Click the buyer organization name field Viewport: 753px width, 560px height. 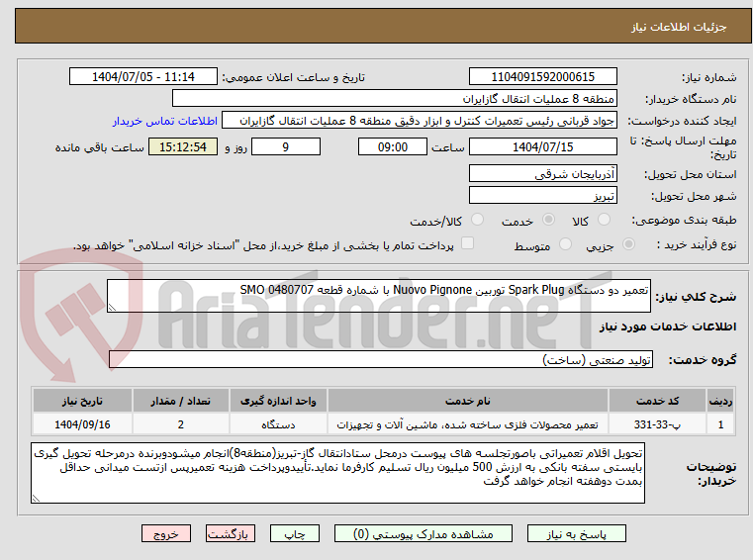(x=394, y=99)
